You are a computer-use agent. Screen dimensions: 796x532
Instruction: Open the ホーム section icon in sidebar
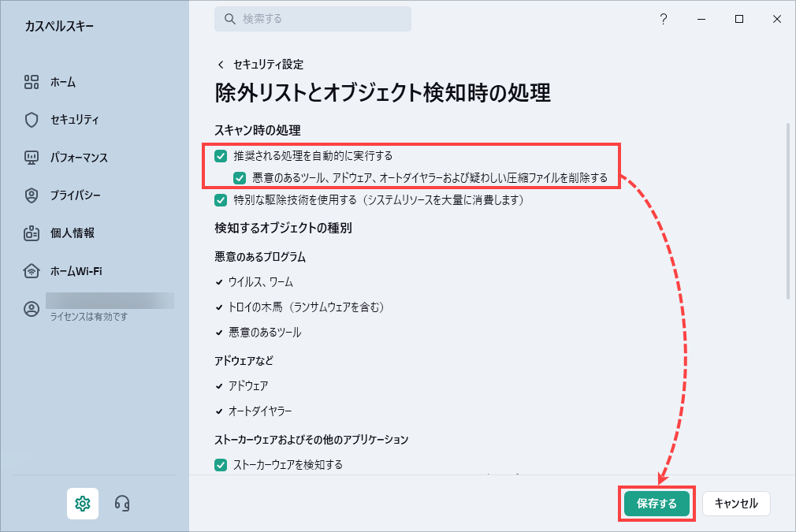point(32,81)
